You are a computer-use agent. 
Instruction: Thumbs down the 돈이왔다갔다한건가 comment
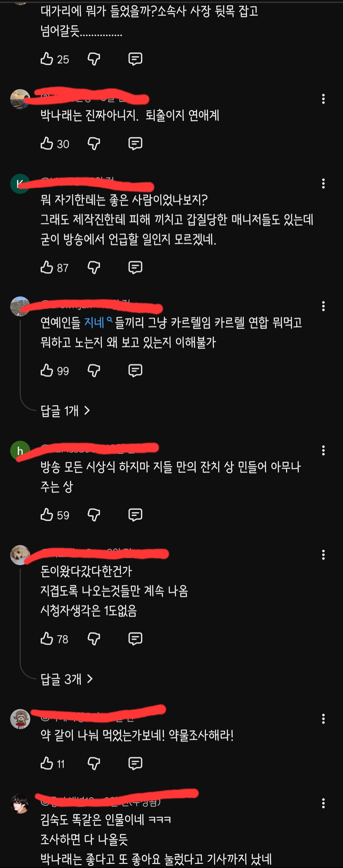(x=94, y=639)
